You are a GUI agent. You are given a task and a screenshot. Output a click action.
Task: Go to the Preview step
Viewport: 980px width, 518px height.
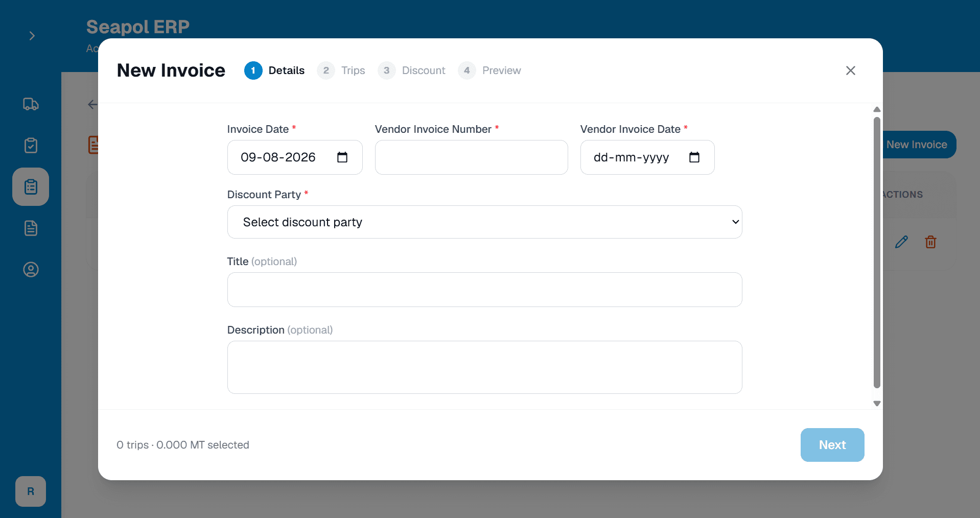(x=489, y=70)
